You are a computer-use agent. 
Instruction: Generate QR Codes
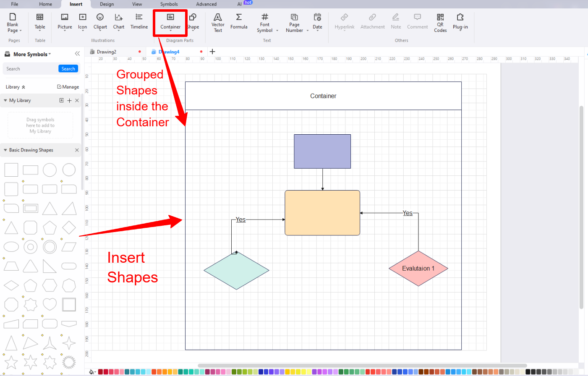(440, 23)
